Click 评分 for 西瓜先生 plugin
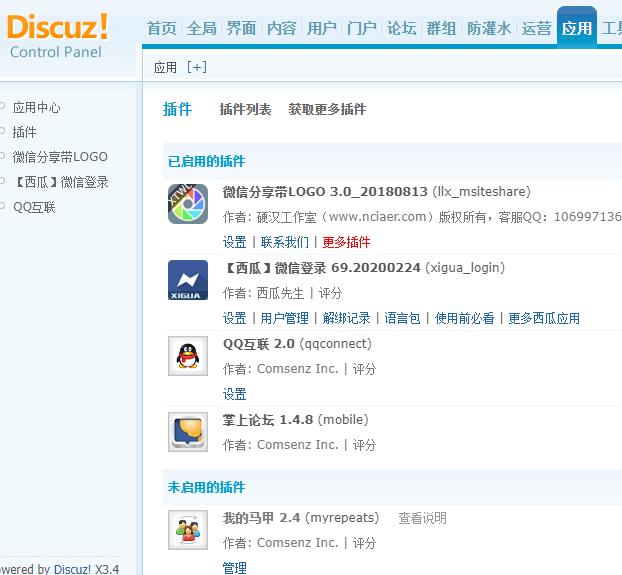622x575 pixels. (x=330, y=293)
